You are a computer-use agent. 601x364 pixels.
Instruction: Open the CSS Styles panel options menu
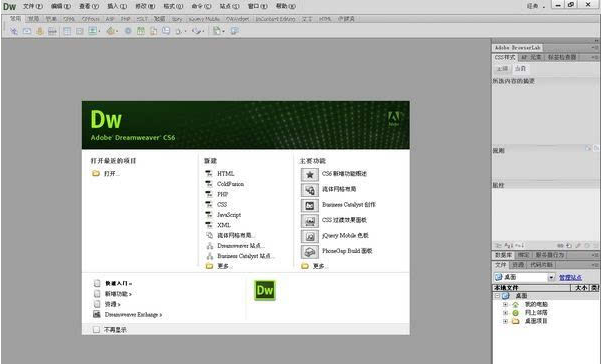coord(595,57)
